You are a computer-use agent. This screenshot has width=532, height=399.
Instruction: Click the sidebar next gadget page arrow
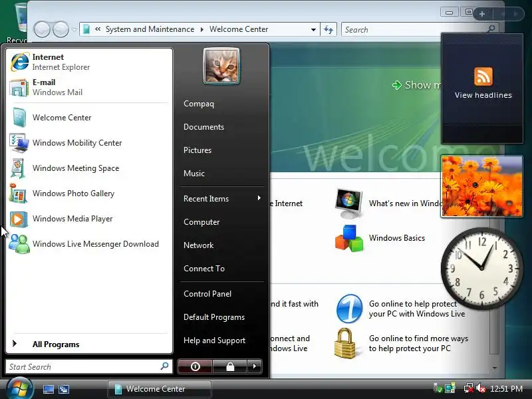click(516, 14)
